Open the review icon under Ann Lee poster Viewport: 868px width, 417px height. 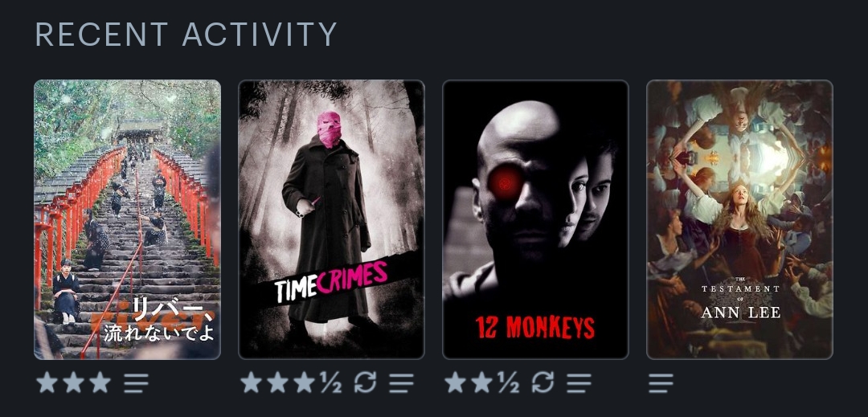click(x=661, y=382)
